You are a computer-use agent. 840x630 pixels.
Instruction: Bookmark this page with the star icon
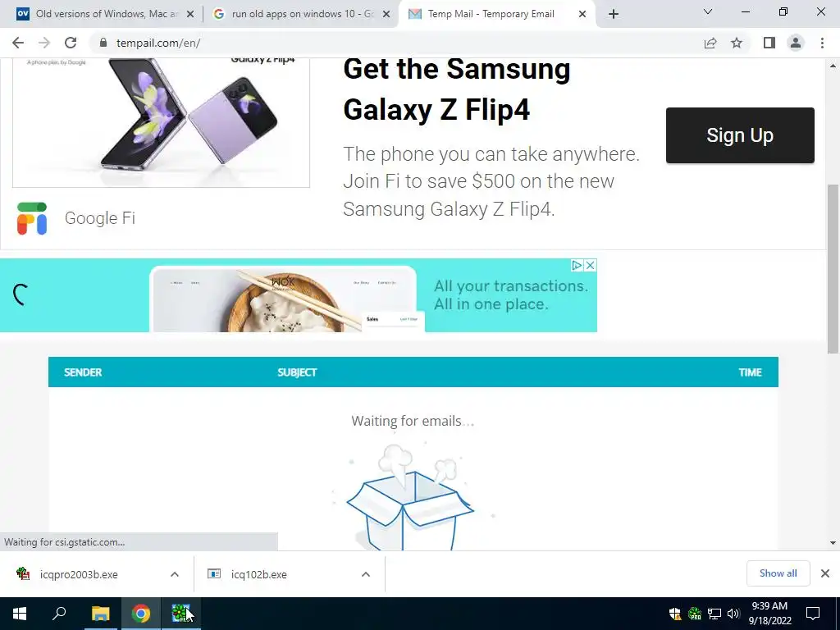(x=737, y=43)
